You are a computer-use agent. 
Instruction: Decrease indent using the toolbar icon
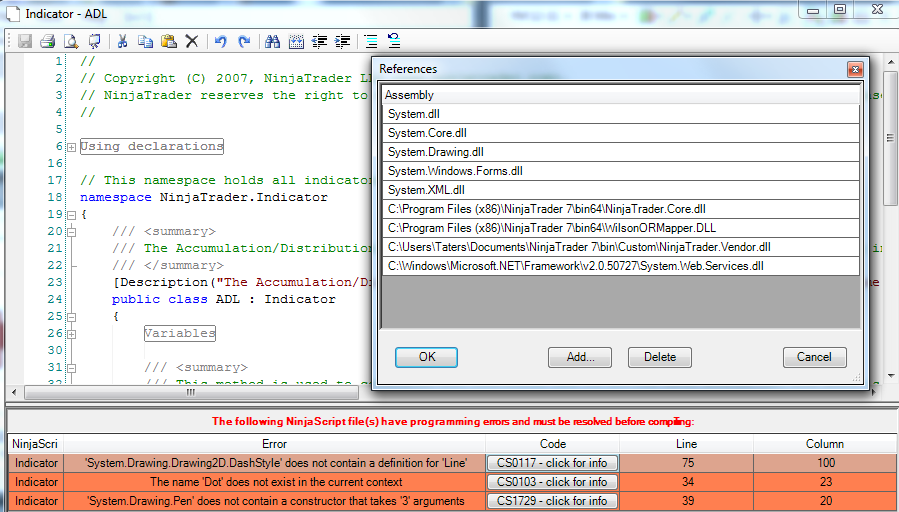point(319,41)
